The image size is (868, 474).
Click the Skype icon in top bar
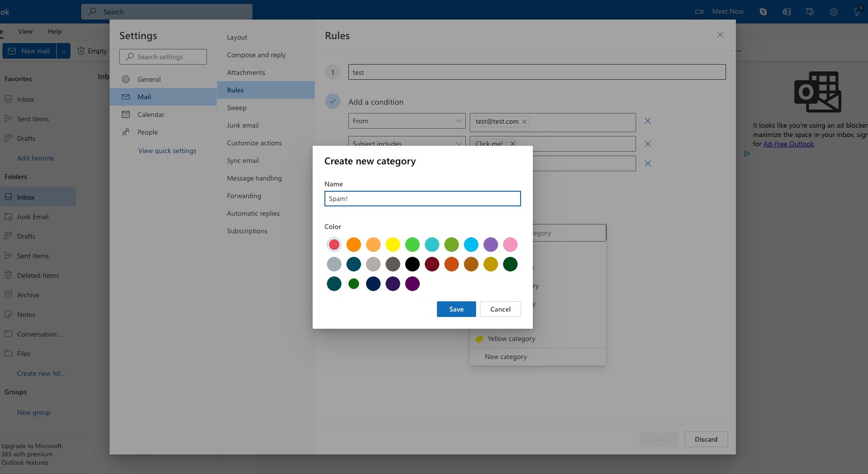tap(763, 12)
